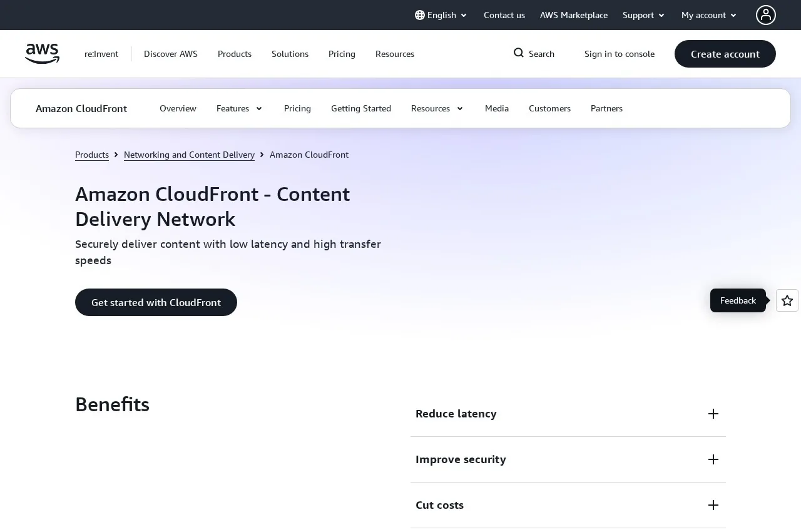Expand Cut costs with plus icon
This screenshot has width=801, height=532.
[x=713, y=505]
